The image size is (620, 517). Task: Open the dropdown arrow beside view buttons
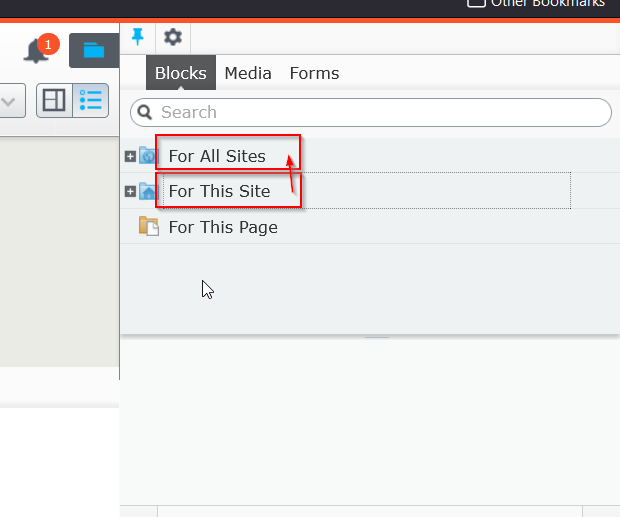point(9,101)
